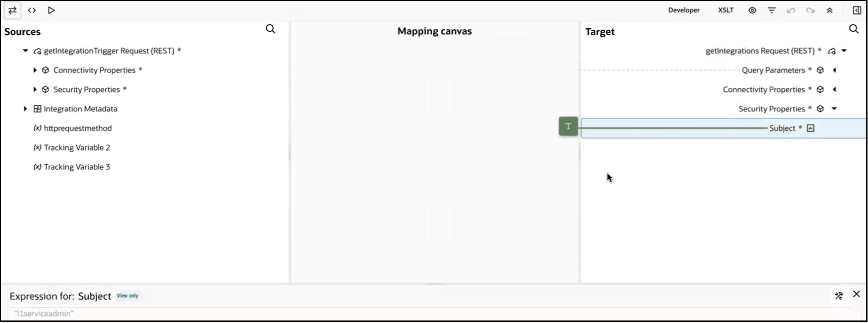
Task: Click the Test play icon
Action: 51,10
